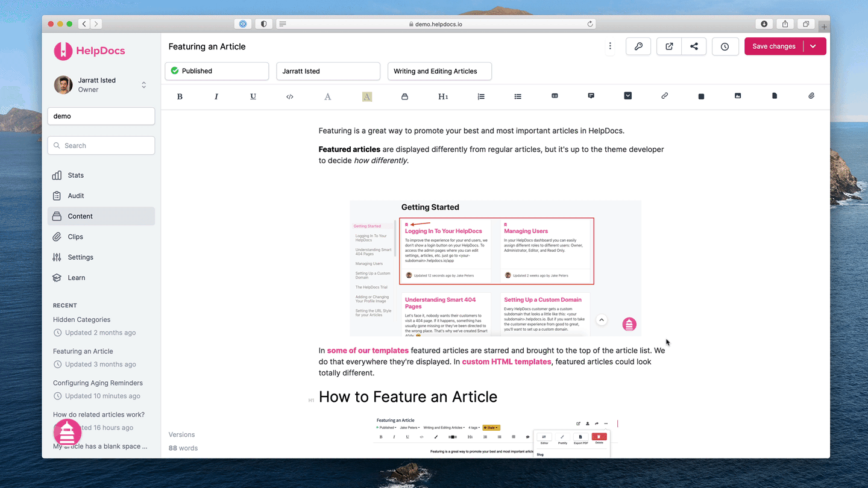Click the document file icon in toolbar

[775, 96]
